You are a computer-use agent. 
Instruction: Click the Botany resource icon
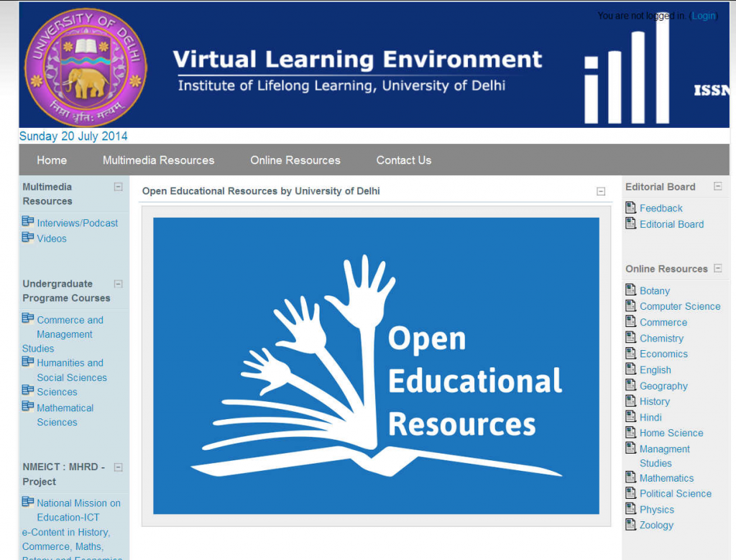[630, 290]
